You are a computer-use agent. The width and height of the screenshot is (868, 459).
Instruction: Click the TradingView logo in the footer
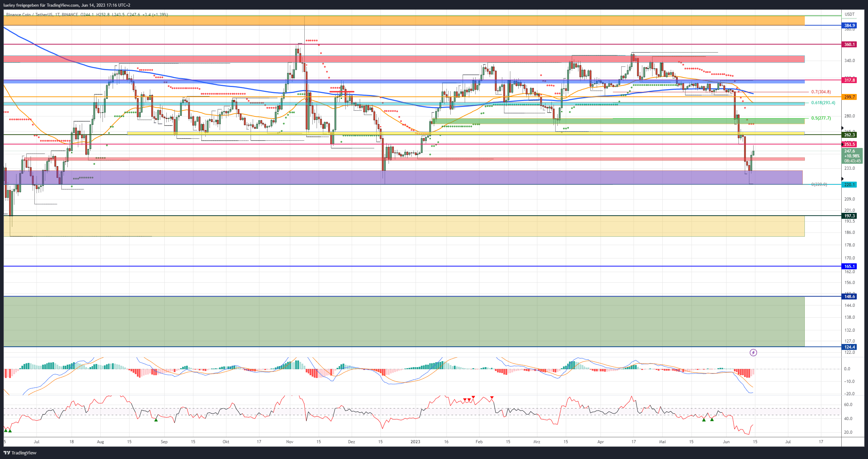tap(20, 453)
